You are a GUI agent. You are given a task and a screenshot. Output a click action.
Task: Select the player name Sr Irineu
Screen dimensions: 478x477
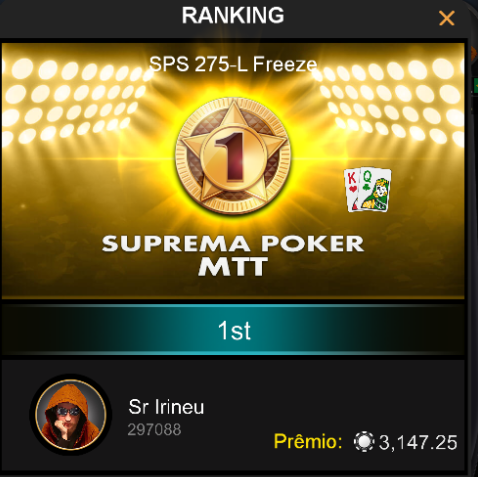166,407
